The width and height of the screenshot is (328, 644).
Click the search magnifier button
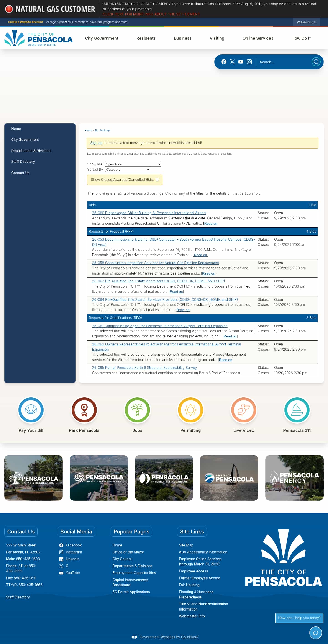316,62
